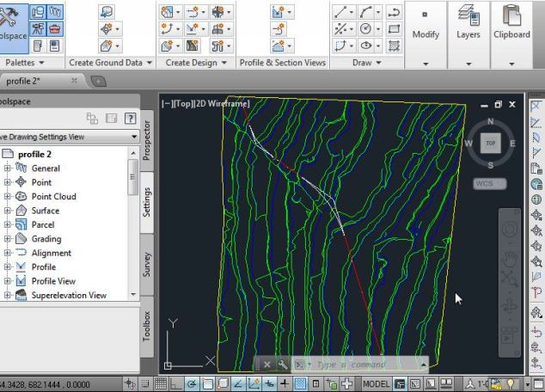This screenshot has height=392, width=545.
Task: Click the Assembly creation icon
Action: [217, 29]
